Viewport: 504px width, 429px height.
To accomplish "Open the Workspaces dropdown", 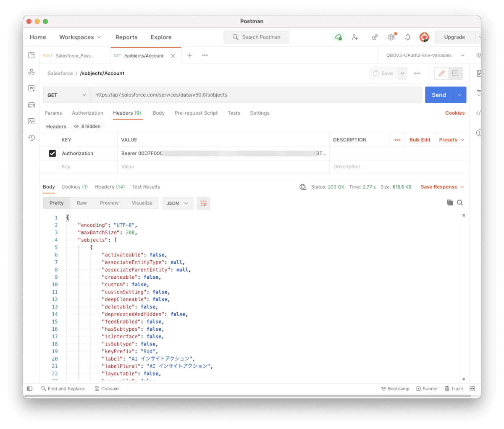I will click(80, 37).
